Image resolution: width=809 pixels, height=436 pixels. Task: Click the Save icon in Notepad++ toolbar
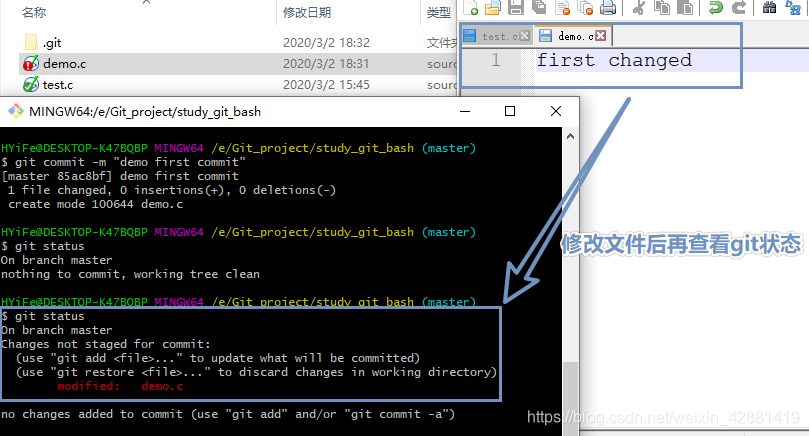coord(516,7)
